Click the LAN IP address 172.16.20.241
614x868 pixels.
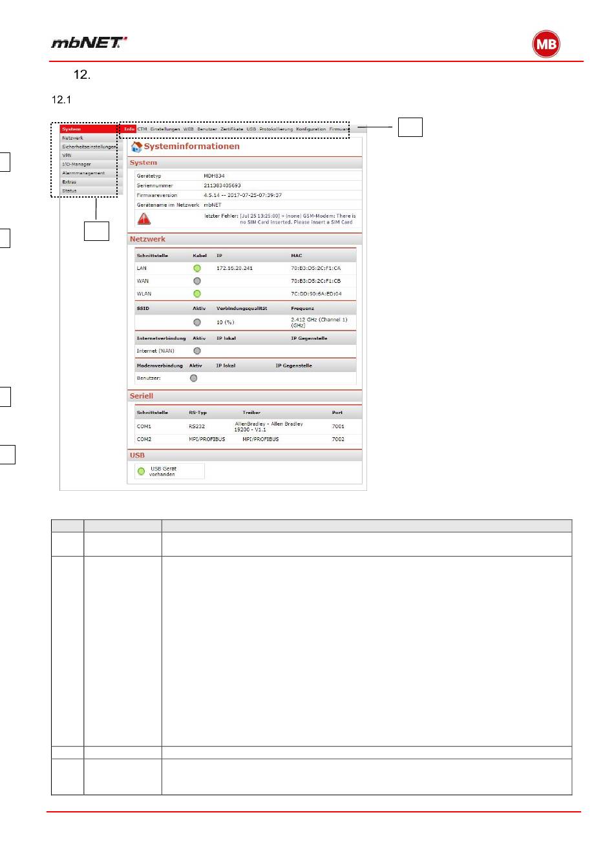[235, 268]
